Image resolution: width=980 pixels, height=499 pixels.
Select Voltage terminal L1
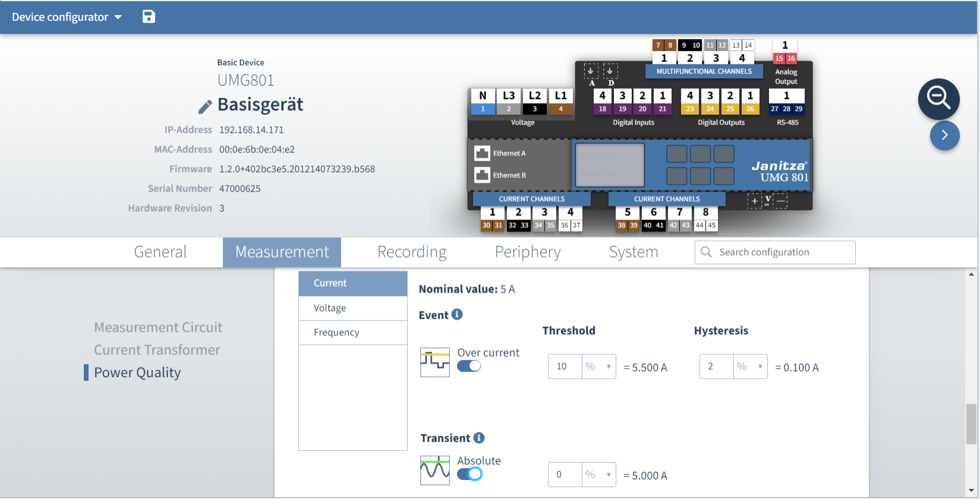pyautogui.click(x=560, y=102)
